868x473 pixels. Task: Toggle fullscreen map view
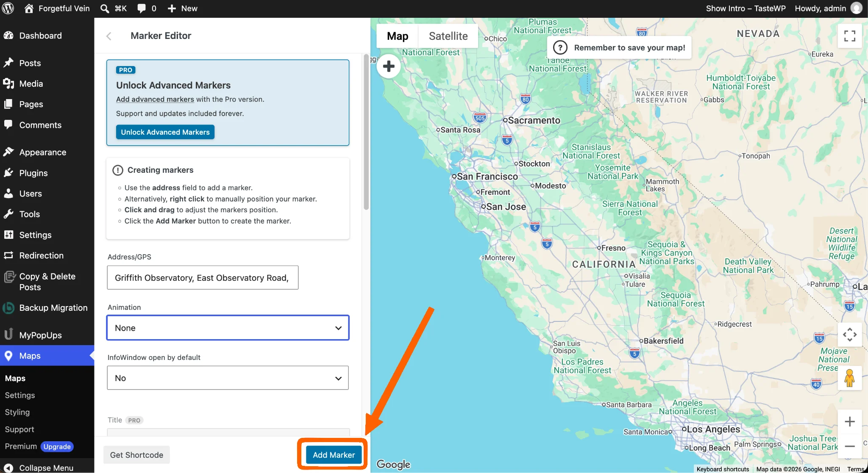pos(850,36)
